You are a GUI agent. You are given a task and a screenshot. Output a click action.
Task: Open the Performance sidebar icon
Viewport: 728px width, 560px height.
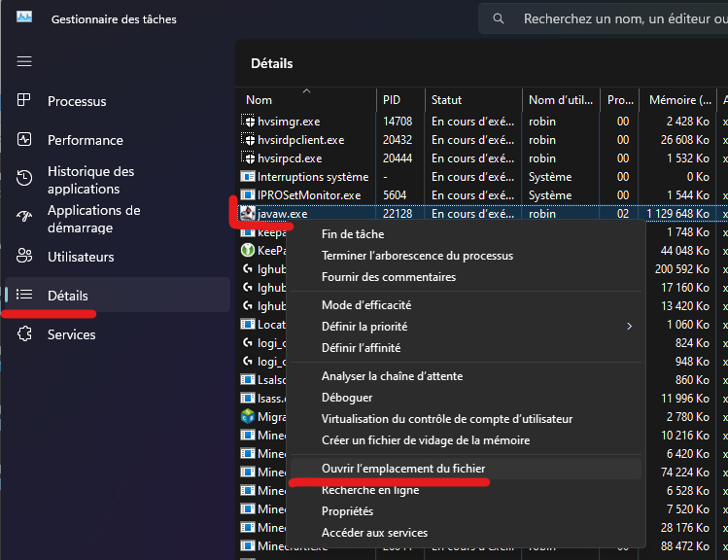(x=24, y=139)
